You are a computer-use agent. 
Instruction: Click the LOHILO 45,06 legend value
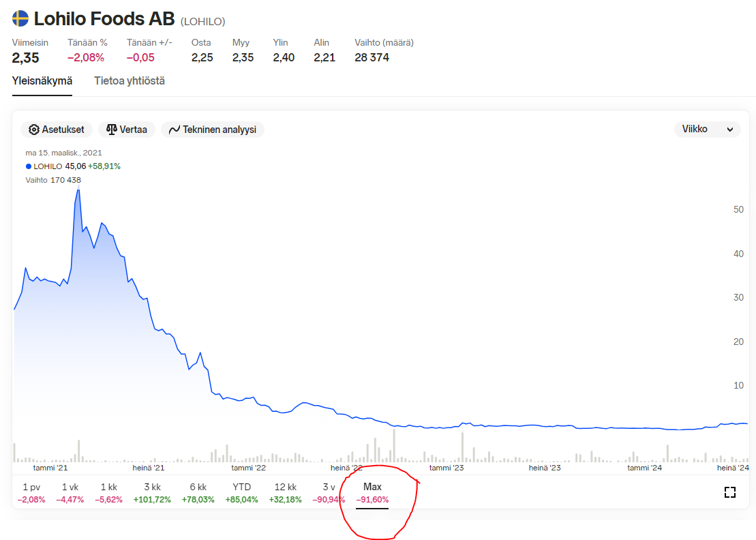(x=60, y=166)
